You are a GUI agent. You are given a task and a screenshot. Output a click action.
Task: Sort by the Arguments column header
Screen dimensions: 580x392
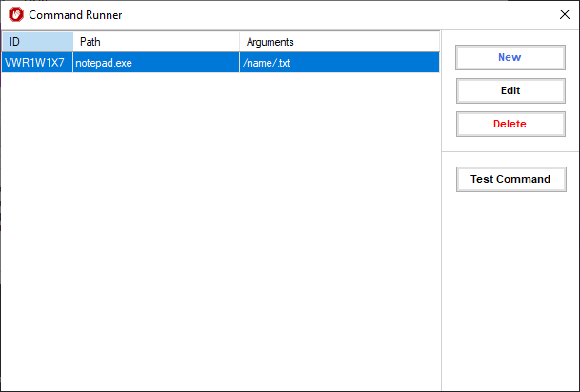pos(340,42)
